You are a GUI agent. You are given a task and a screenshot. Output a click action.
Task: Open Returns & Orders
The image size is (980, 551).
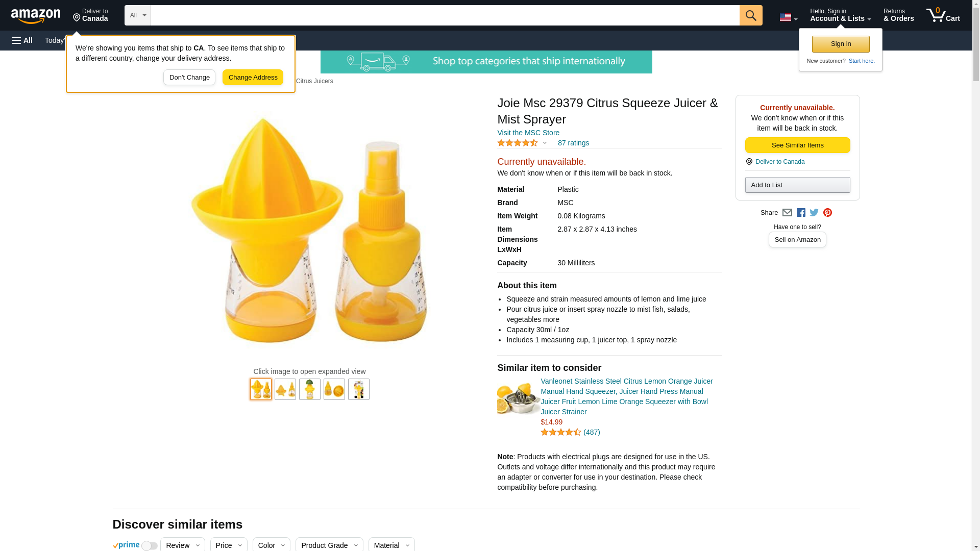click(898, 15)
